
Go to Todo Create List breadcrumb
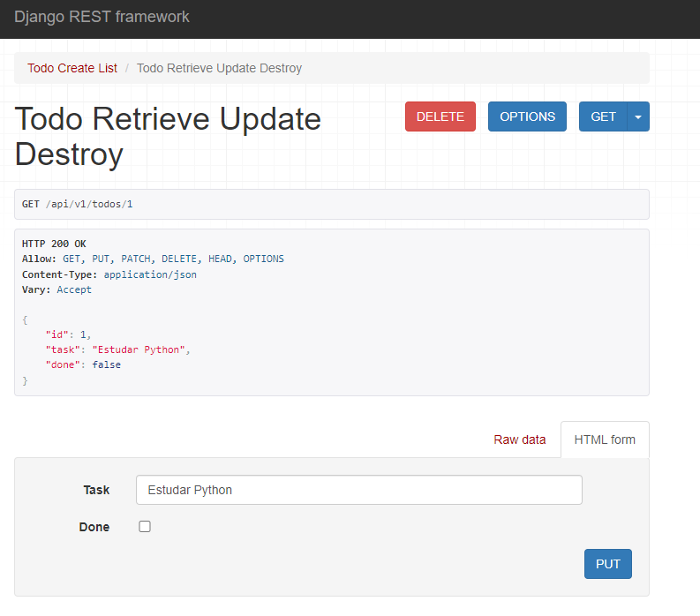point(72,68)
